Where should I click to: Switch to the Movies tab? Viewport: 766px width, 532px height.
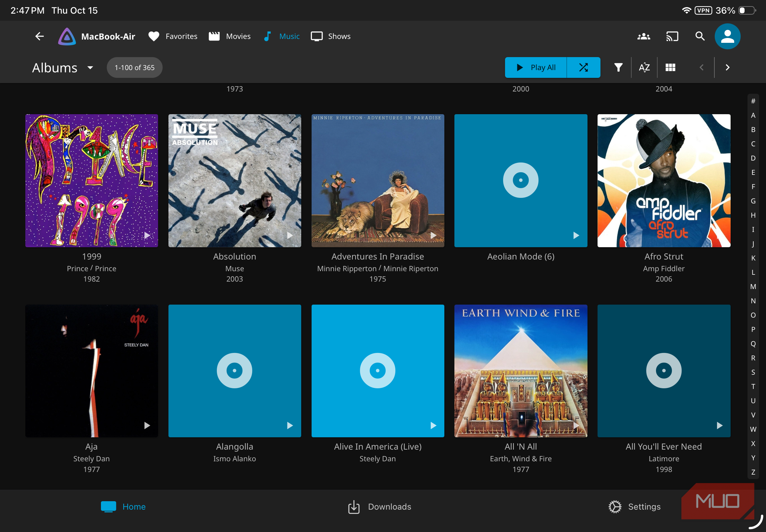(229, 36)
